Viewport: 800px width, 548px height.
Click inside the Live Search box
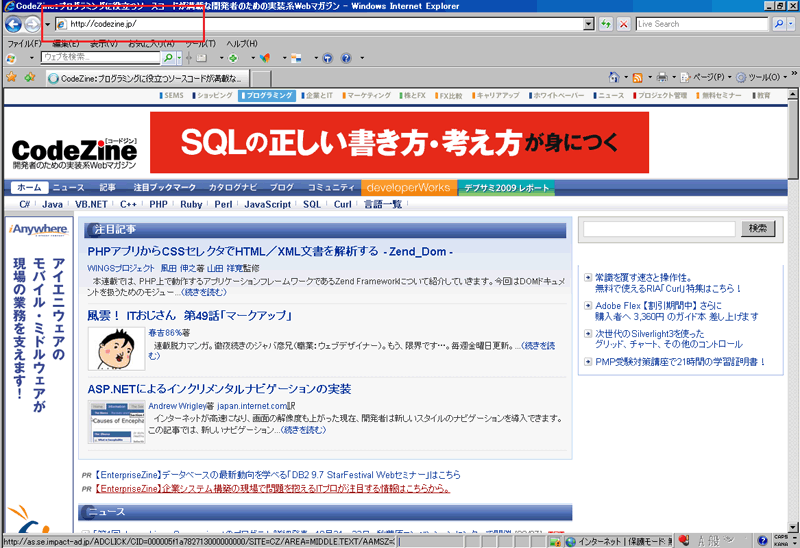coord(702,24)
